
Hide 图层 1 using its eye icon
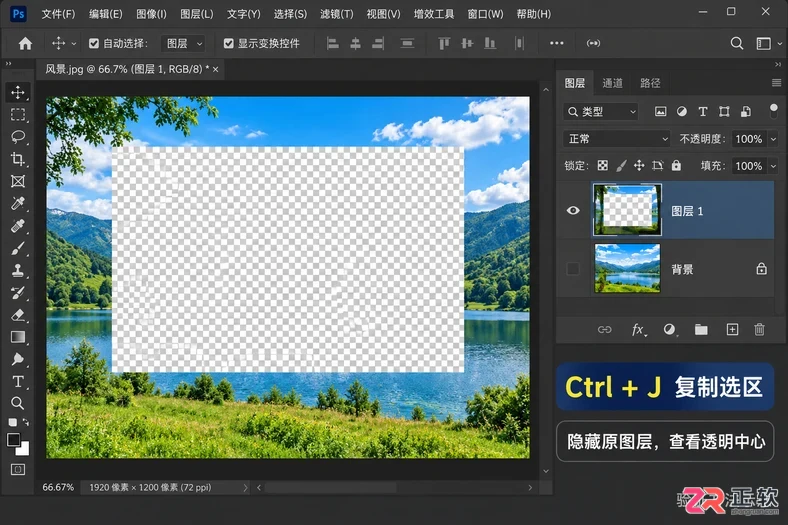coord(573,211)
